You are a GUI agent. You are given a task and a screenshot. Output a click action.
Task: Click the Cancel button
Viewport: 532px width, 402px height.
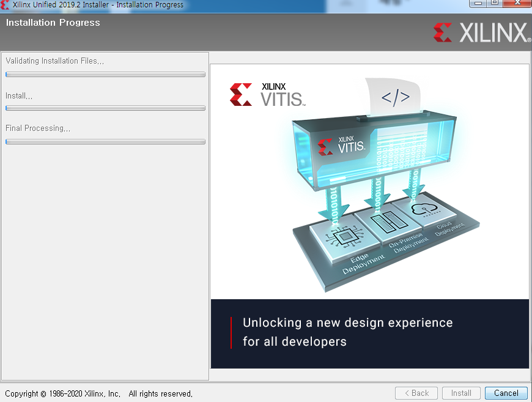(x=506, y=393)
